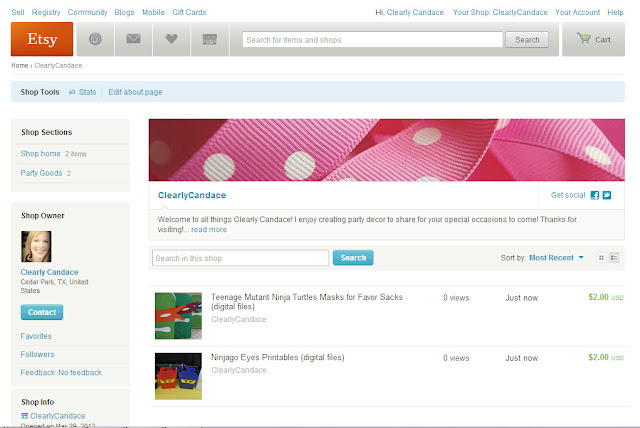Image resolution: width=640 pixels, height=428 pixels.
Task: Click ClearlyCandace under Ninjago listing
Action: point(238,370)
